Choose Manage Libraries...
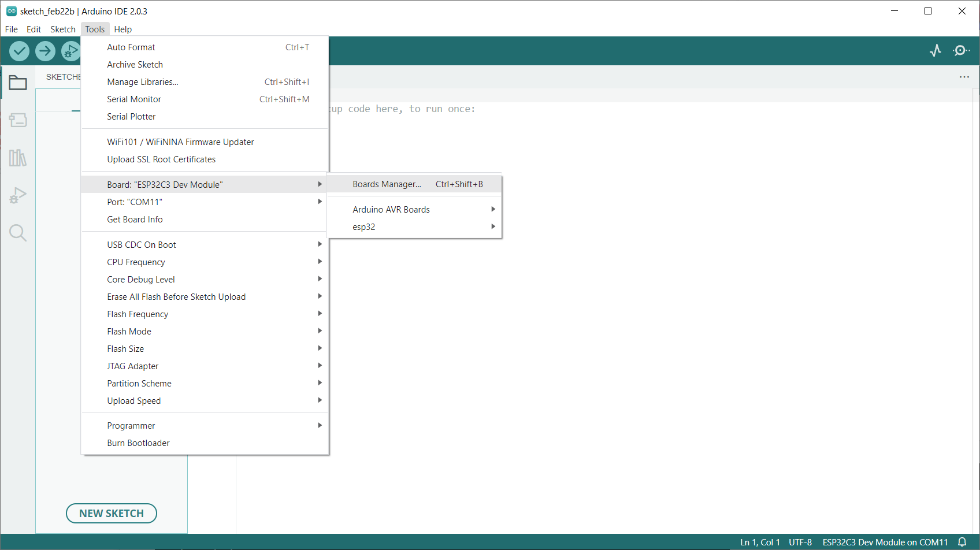 point(205,82)
